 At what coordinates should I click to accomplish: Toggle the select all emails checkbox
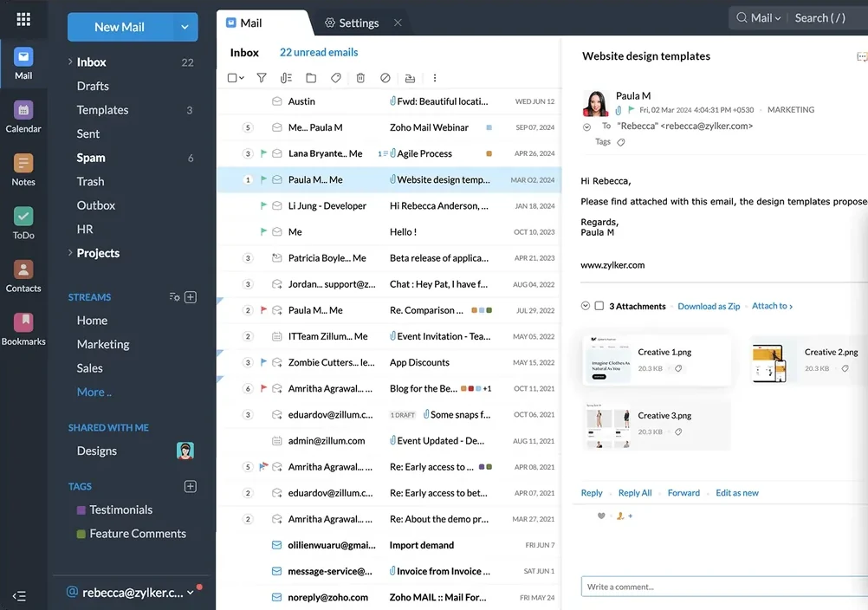coord(232,78)
